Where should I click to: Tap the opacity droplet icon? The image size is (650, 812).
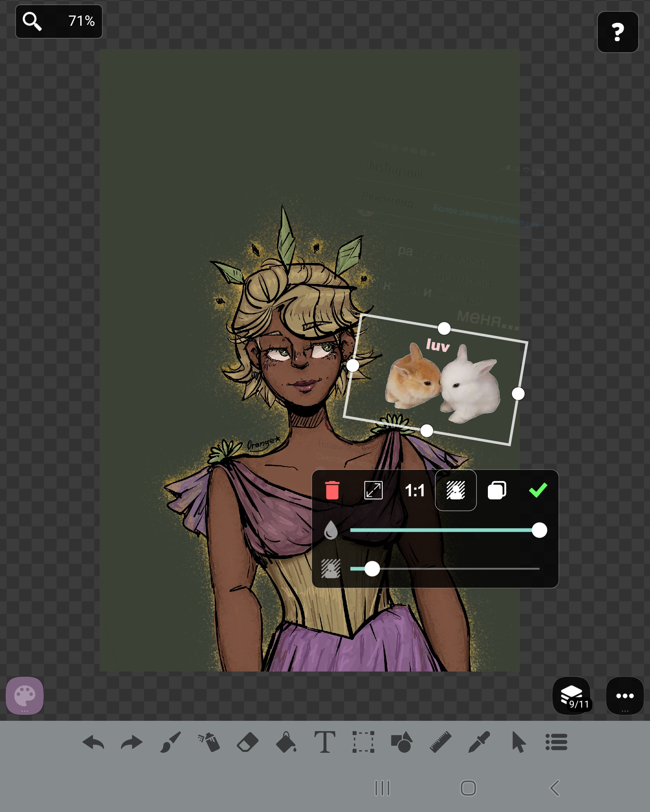pyautogui.click(x=331, y=530)
